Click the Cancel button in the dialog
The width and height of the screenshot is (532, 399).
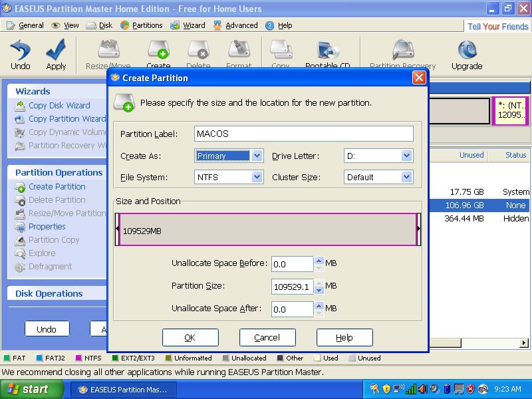click(267, 337)
